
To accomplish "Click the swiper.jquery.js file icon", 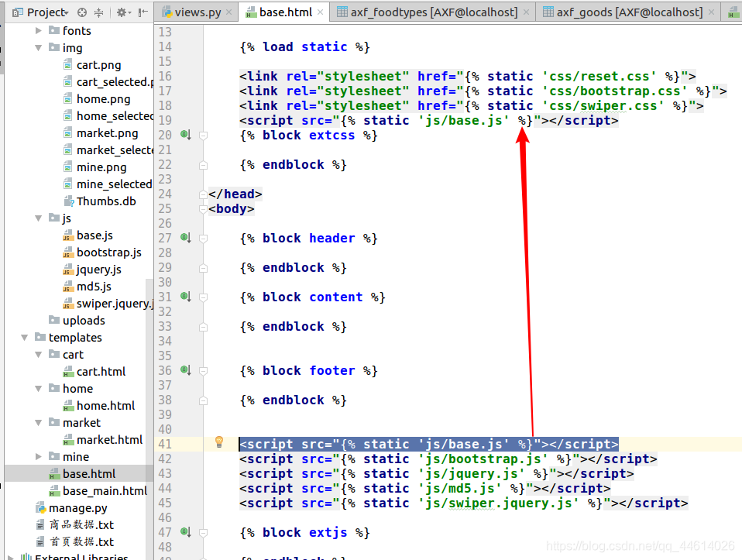I will tap(68, 304).
